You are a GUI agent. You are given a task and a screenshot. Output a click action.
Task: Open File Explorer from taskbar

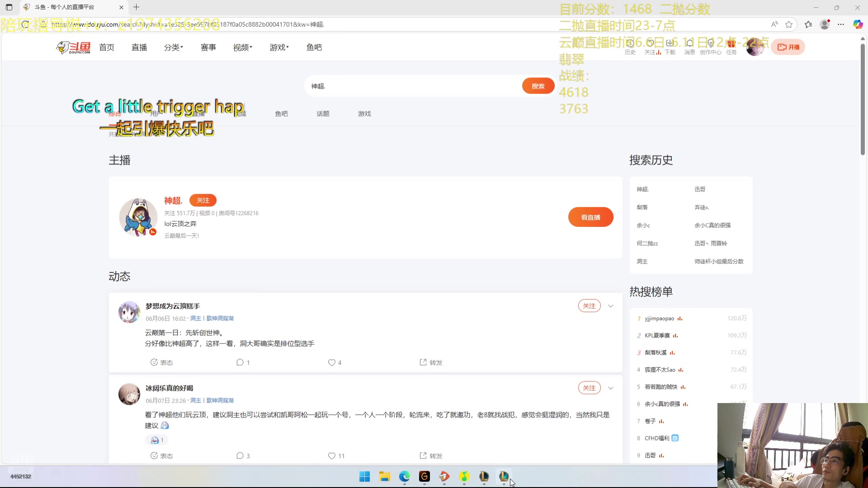coord(384,477)
